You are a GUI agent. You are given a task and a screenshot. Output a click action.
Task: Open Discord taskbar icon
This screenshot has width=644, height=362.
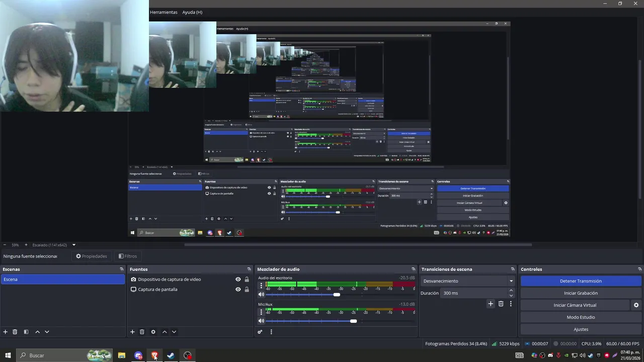[138, 355]
